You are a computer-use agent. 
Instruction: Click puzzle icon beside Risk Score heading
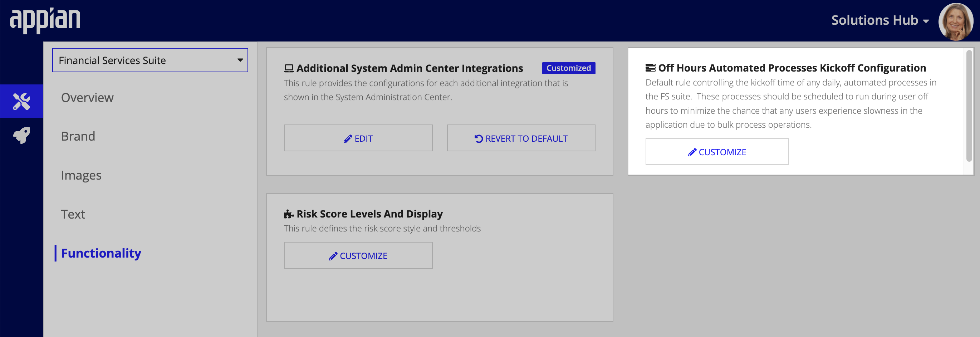289,214
